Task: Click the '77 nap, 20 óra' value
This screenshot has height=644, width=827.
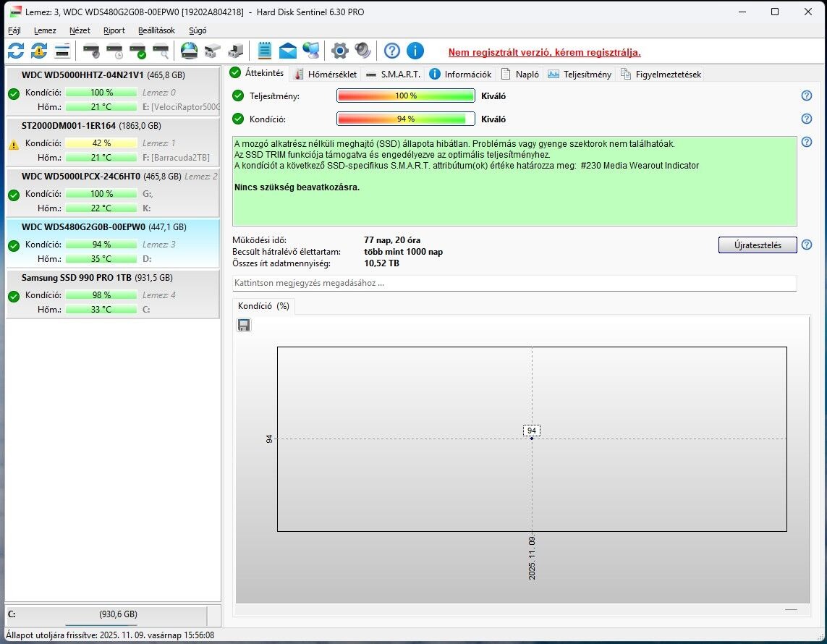Action: click(392, 240)
